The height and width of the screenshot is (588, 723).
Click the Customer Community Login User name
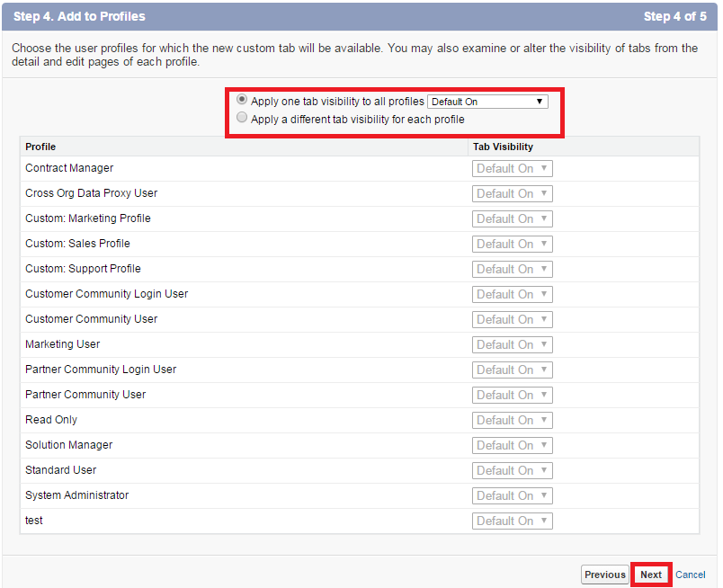(106, 294)
